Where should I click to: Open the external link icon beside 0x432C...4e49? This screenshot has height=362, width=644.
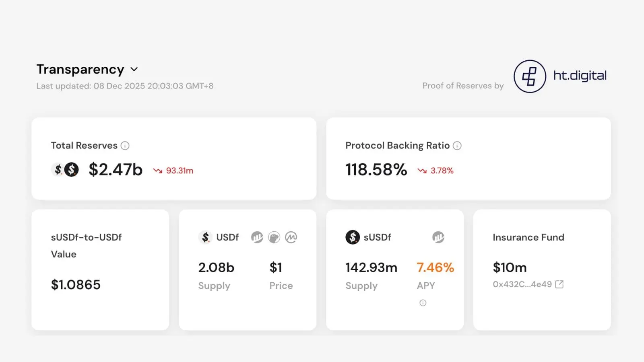point(559,284)
